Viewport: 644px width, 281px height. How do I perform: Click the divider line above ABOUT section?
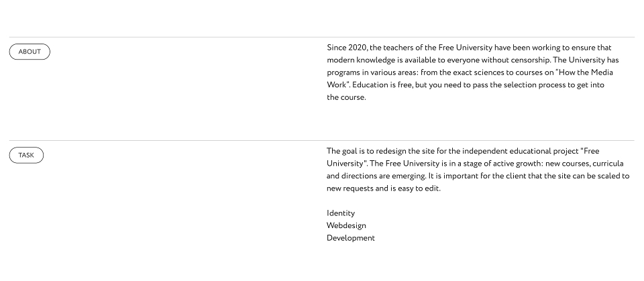[x=321, y=38]
